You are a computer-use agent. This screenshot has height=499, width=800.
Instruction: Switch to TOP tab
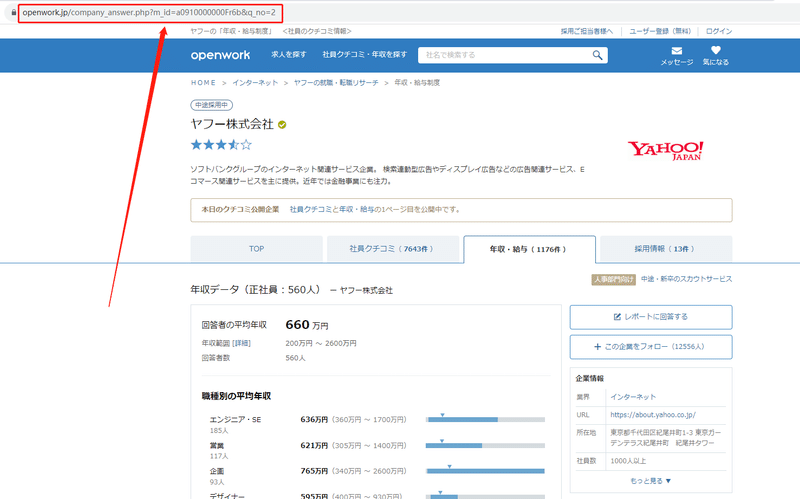click(257, 249)
